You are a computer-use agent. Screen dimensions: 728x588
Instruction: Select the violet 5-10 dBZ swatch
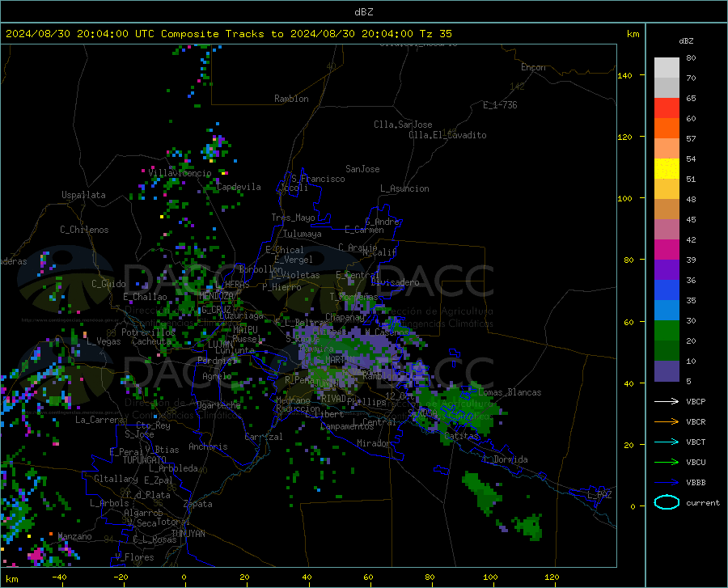point(667,371)
